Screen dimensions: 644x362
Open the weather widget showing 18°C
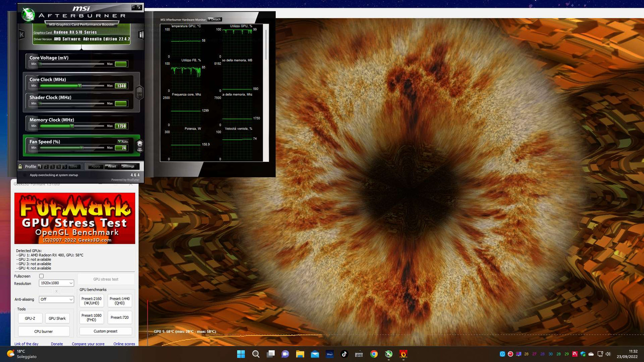point(21,353)
